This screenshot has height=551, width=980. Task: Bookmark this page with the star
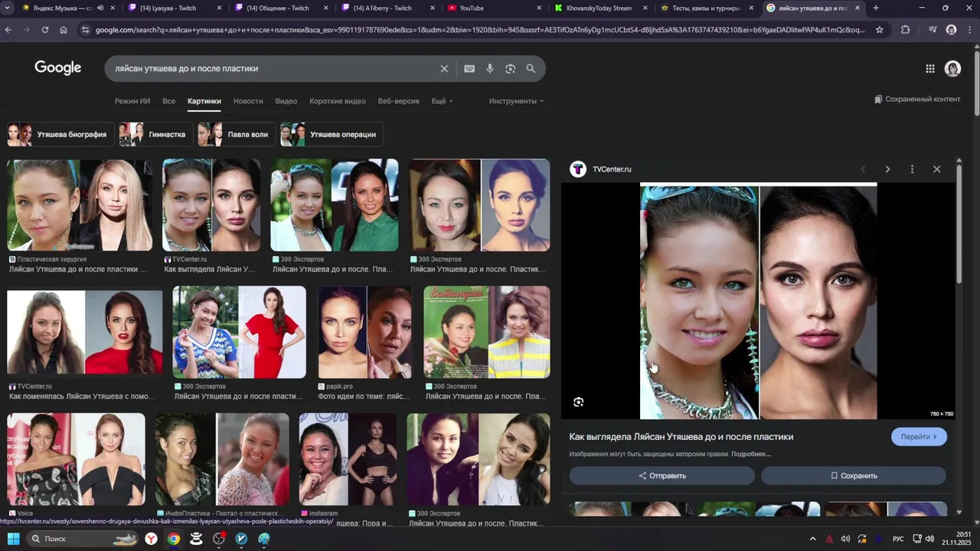880,30
